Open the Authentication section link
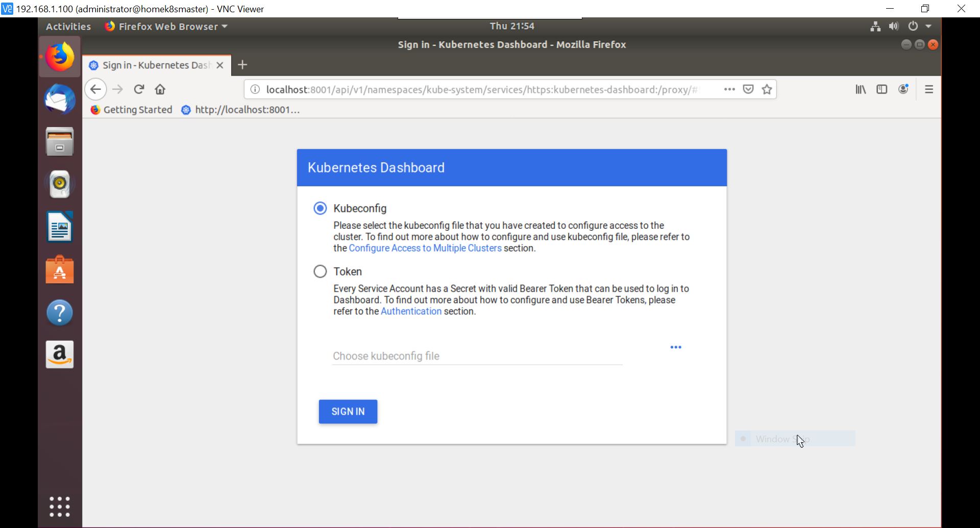Viewport: 980px width, 528px height. point(411,311)
